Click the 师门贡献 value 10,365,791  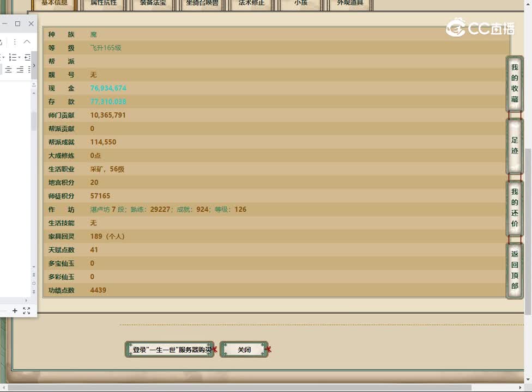[108, 115]
